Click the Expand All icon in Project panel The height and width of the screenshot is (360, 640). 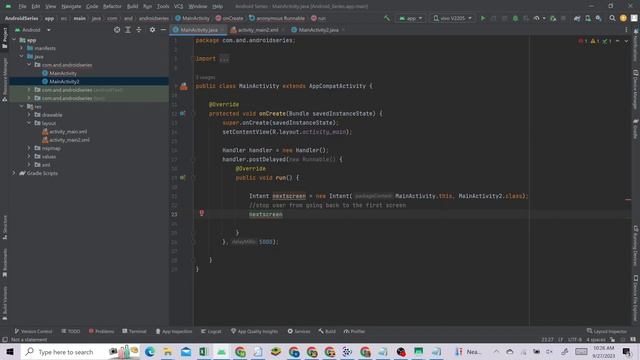pyautogui.click(x=128, y=30)
